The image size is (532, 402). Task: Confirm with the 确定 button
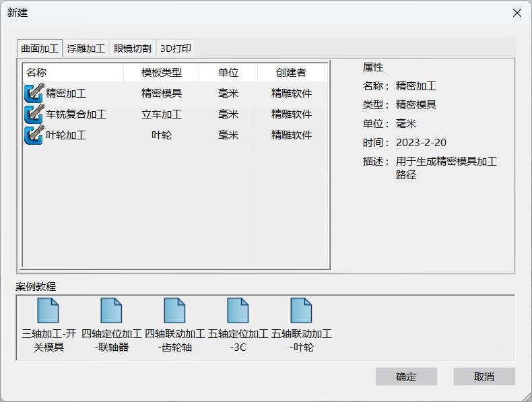[x=406, y=376]
